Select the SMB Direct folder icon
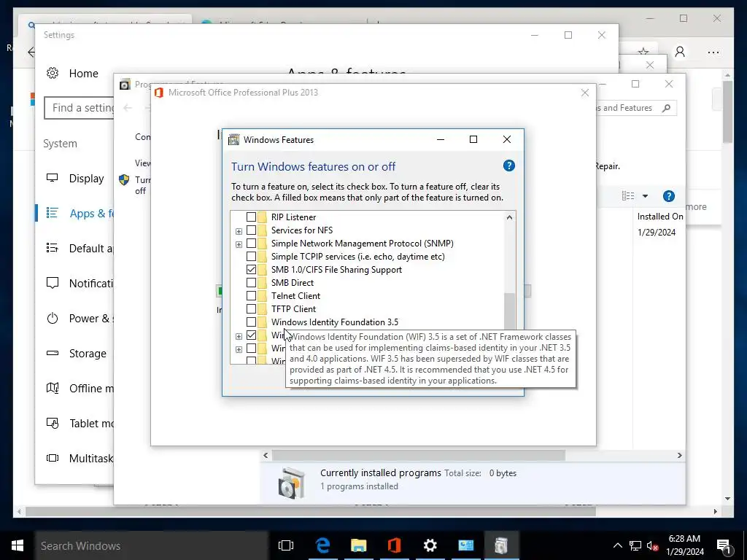Viewport: 747px width, 560px height. click(263, 283)
